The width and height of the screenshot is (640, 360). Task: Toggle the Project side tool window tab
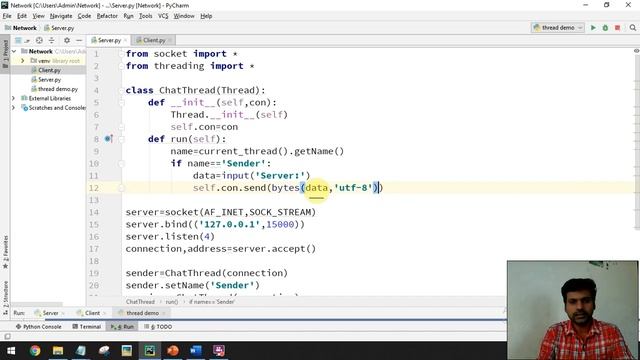[x=5, y=54]
